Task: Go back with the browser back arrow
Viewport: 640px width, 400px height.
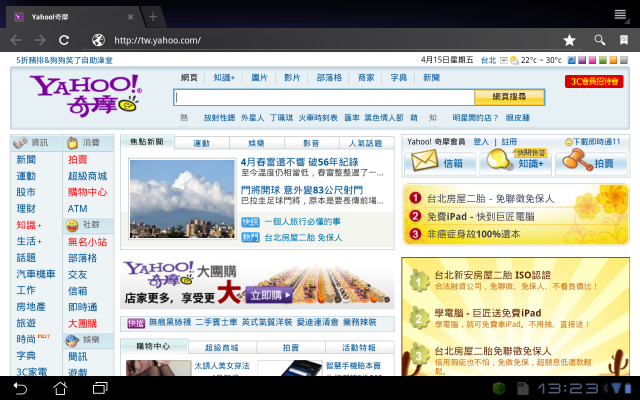Action: click(x=16, y=40)
